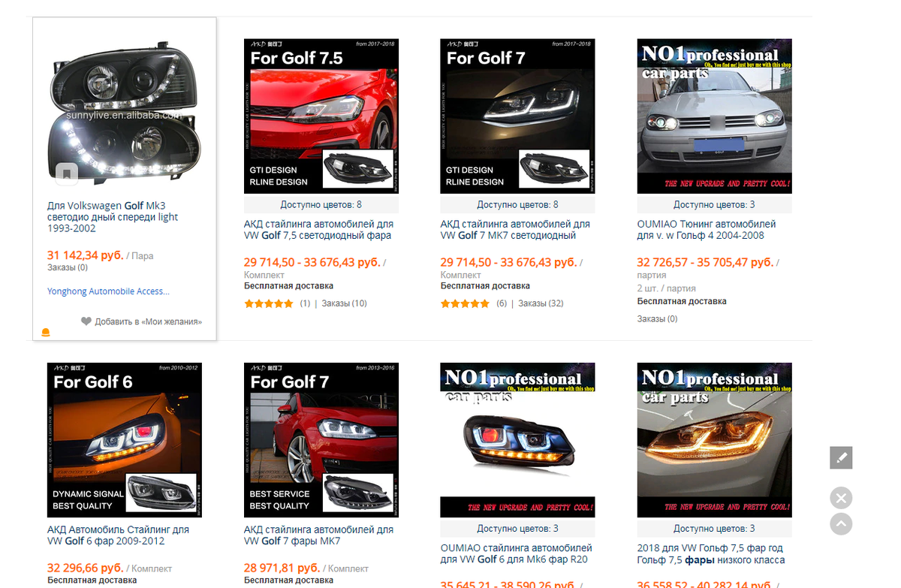
Task: View OUMIAO Golf 4 headlight product image
Action: pyautogui.click(x=714, y=116)
